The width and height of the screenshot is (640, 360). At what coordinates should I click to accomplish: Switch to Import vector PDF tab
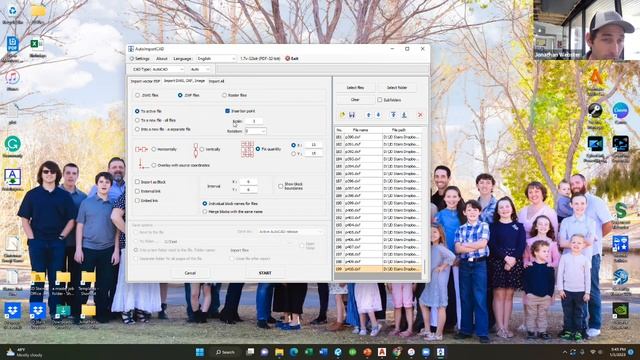[x=145, y=81]
